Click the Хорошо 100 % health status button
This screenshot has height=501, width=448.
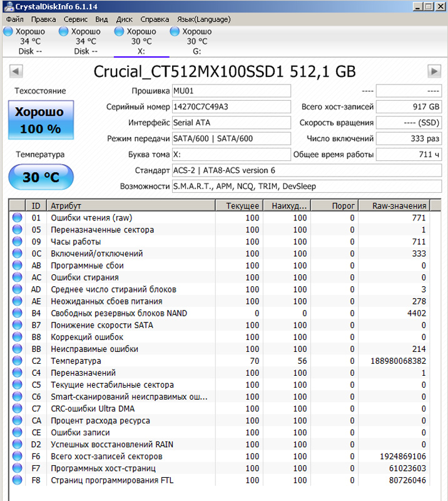tap(41, 120)
